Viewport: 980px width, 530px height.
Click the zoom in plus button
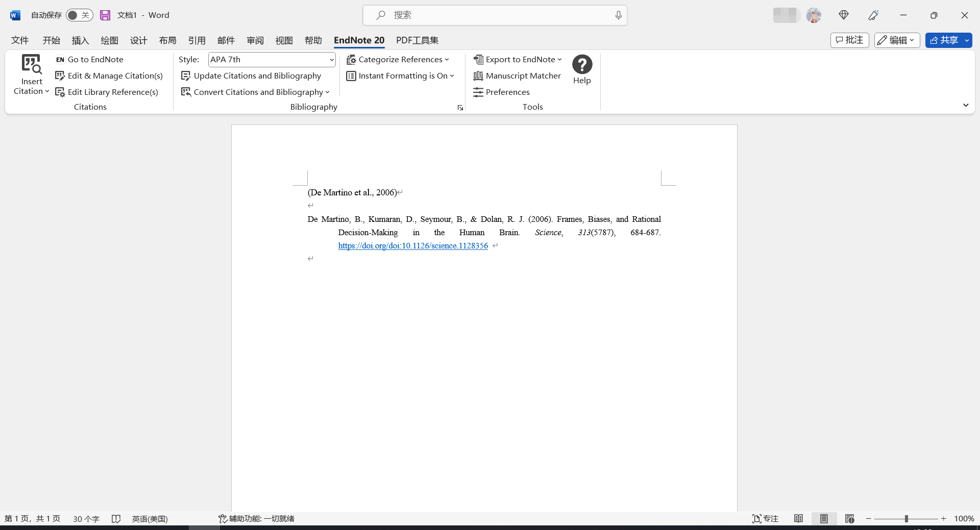click(x=943, y=519)
